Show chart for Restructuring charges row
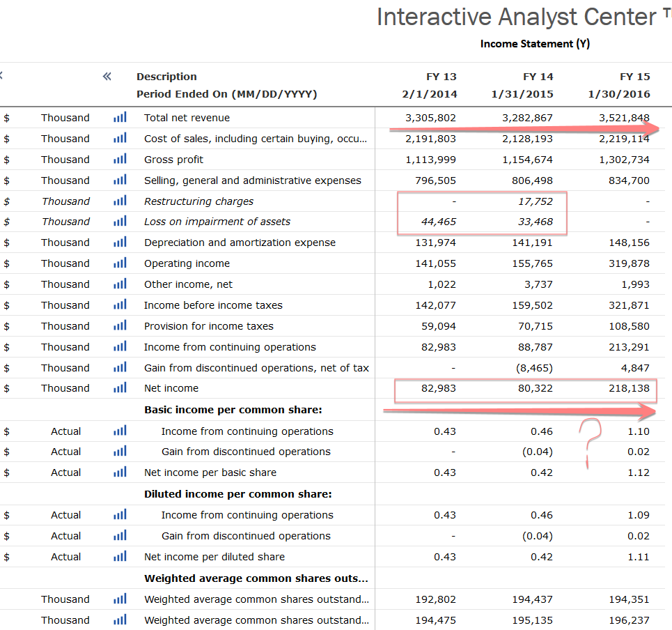Viewport: 672px width, 630px height. (120, 201)
